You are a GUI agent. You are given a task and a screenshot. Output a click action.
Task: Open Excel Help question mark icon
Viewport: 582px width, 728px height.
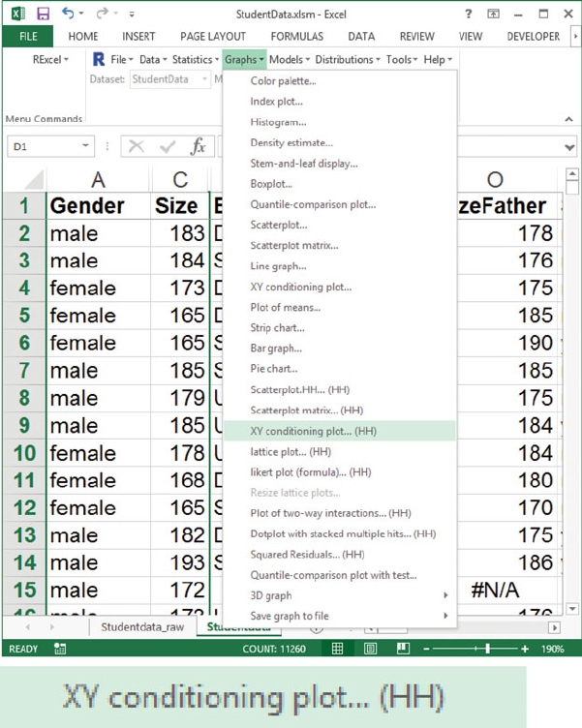pyautogui.click(x=468, y=14)
